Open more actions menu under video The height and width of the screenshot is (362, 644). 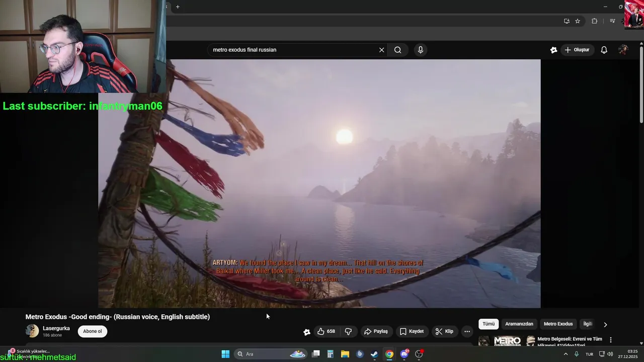coord(467,331)
